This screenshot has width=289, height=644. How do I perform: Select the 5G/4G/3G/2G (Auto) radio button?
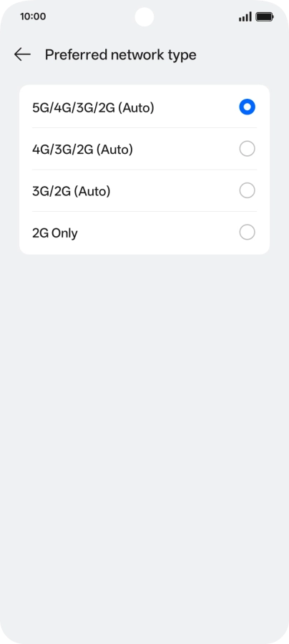(x=247, y=107)
